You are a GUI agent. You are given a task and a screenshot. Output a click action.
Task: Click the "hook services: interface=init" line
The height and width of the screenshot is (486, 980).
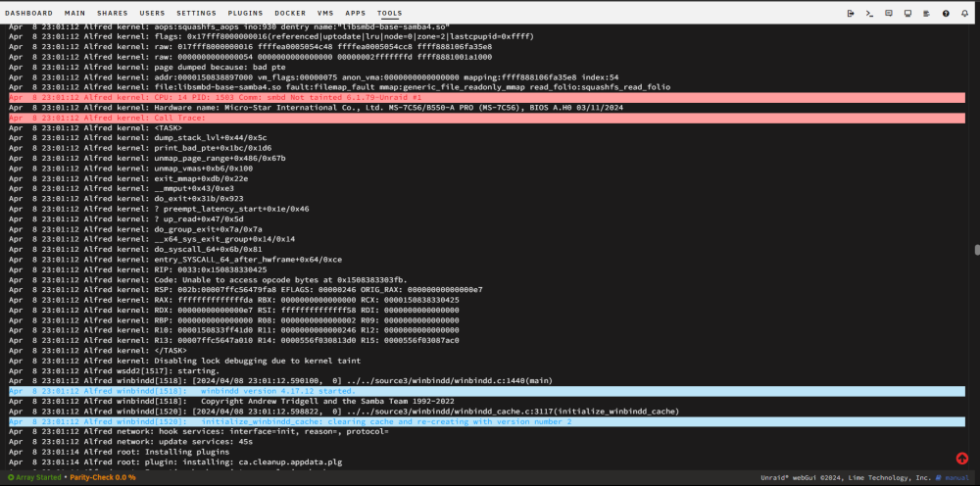[x=199, y=432]
